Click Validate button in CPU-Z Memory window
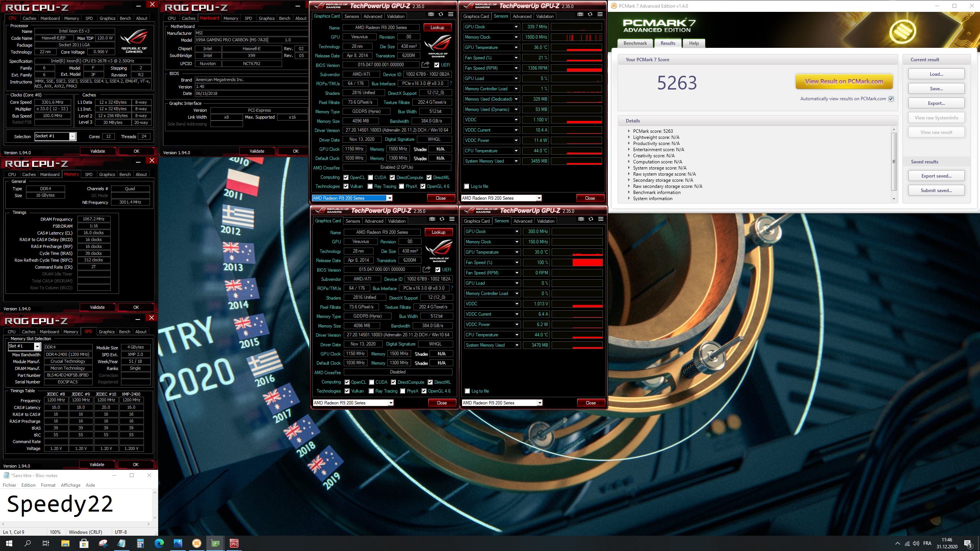Viewport: 980px width, 551px height. (x=97, y=307)
